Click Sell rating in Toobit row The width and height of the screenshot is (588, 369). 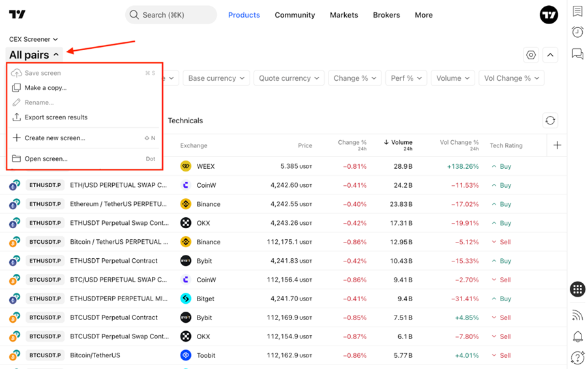pyautogui.click(x=501, y=355)
